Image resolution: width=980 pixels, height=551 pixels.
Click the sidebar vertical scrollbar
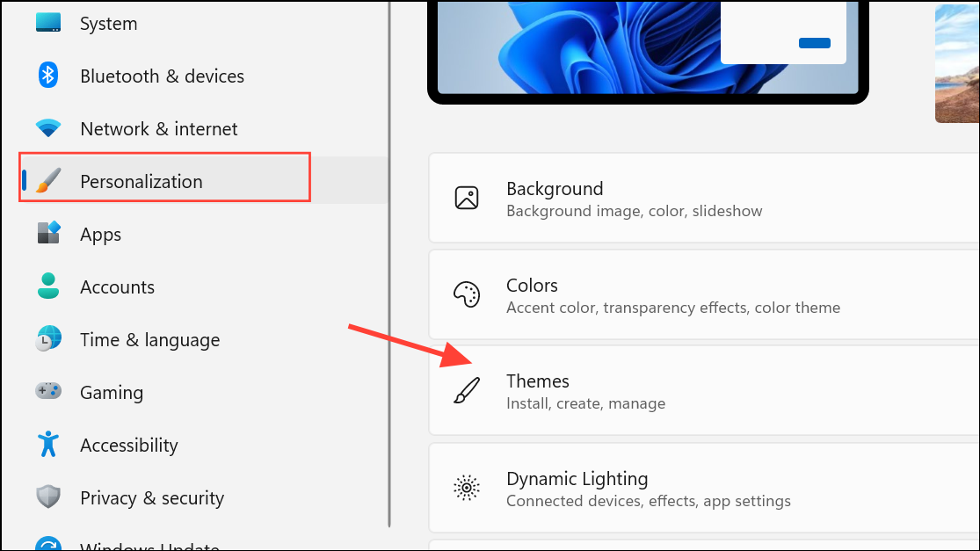coord(389,264)
